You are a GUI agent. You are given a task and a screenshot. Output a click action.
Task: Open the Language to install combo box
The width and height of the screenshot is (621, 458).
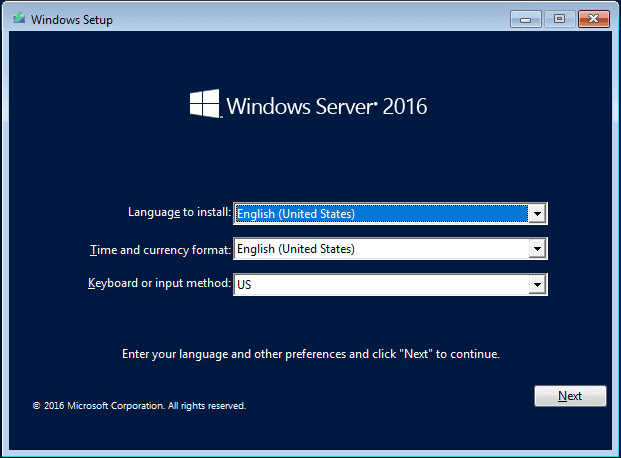tap(390, 214)
